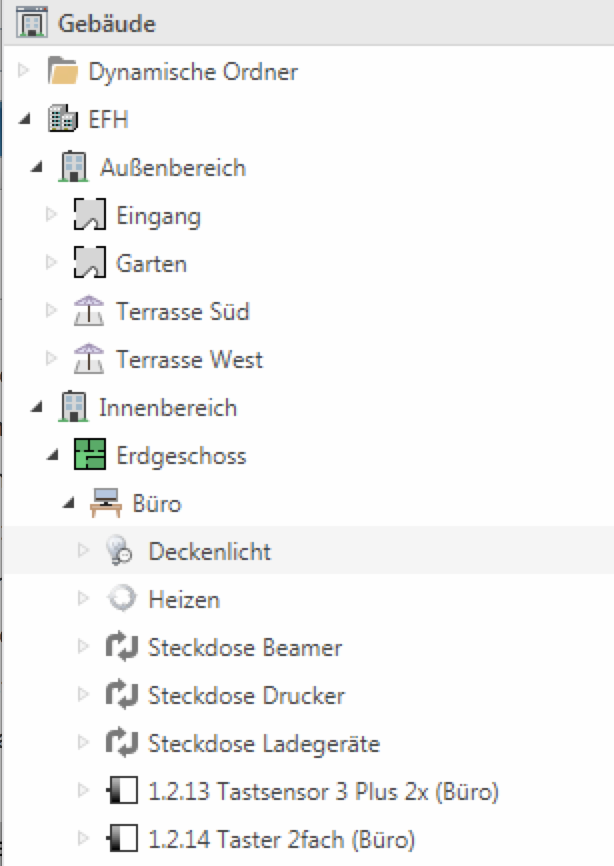Select Terrasse West in the tree
The image size is (614, 866).
click(x=189, y=360)
